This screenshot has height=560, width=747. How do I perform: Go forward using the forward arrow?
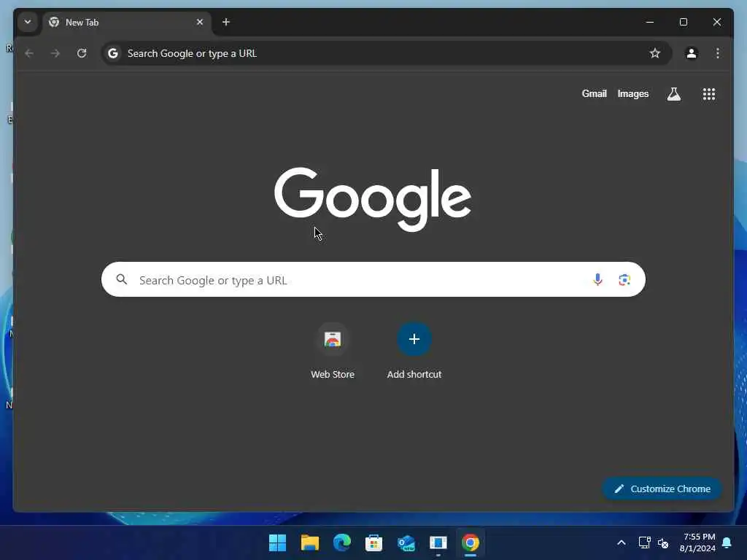click(x=55, y=53)
